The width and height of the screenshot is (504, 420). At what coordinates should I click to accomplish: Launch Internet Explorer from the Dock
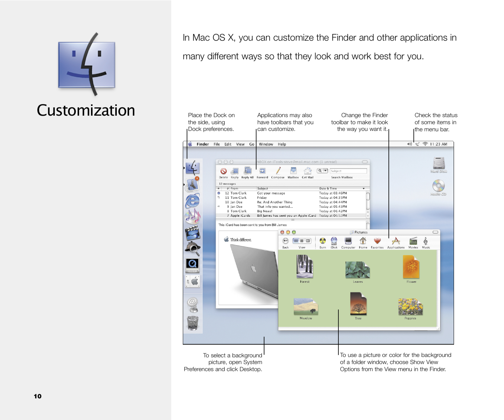coord(192,201)
